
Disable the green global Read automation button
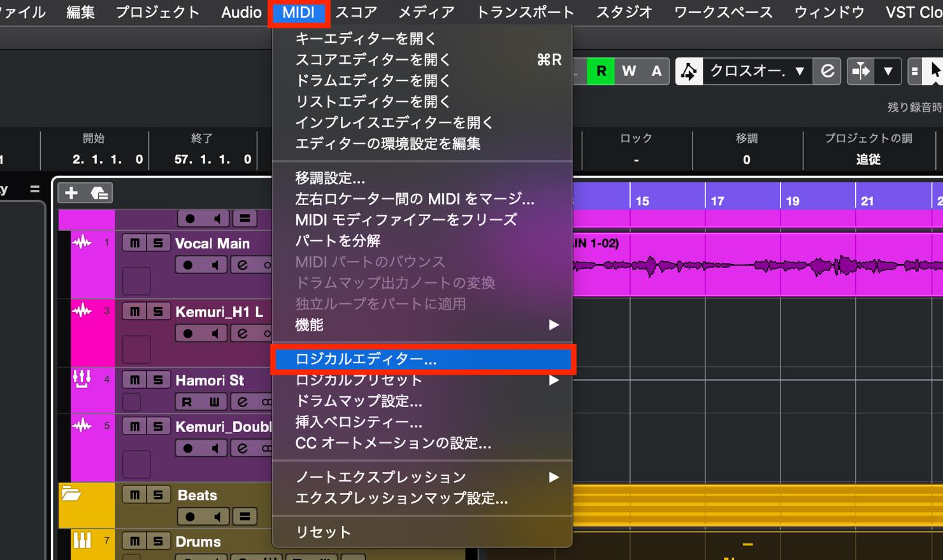tap(601, 71)
